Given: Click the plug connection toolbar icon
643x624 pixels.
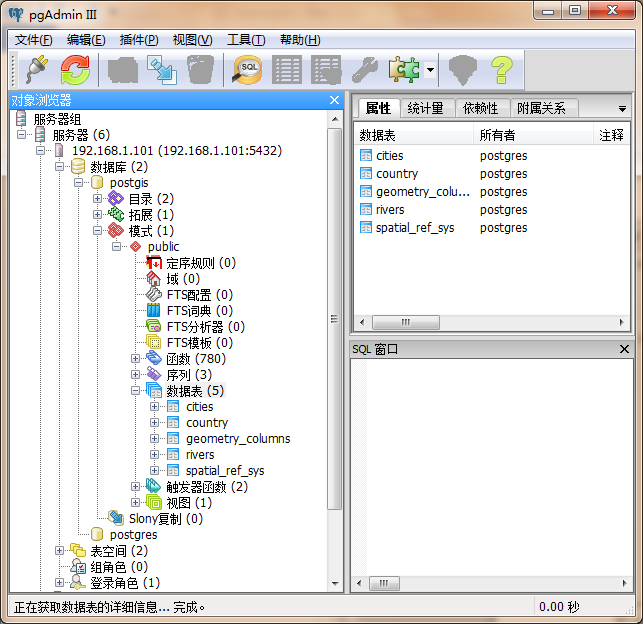Looking at the screenshot, I should click(x=35, y=69).
